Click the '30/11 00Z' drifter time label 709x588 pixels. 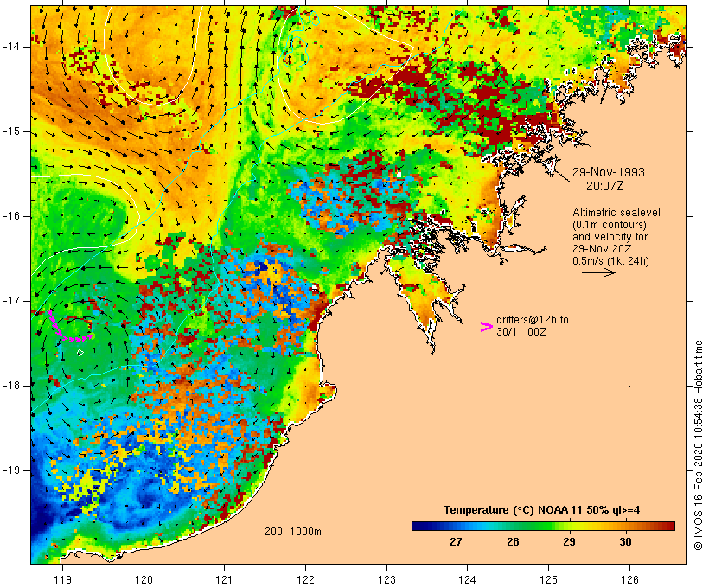(521, 332)
